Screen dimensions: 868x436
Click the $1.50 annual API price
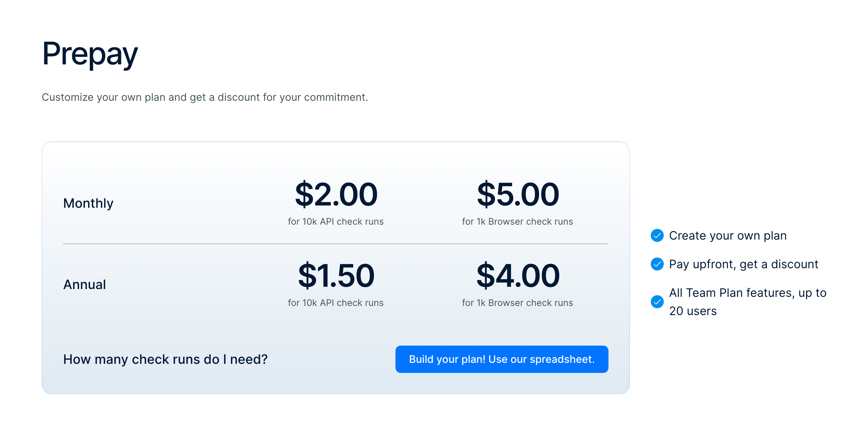pos(336,276)
